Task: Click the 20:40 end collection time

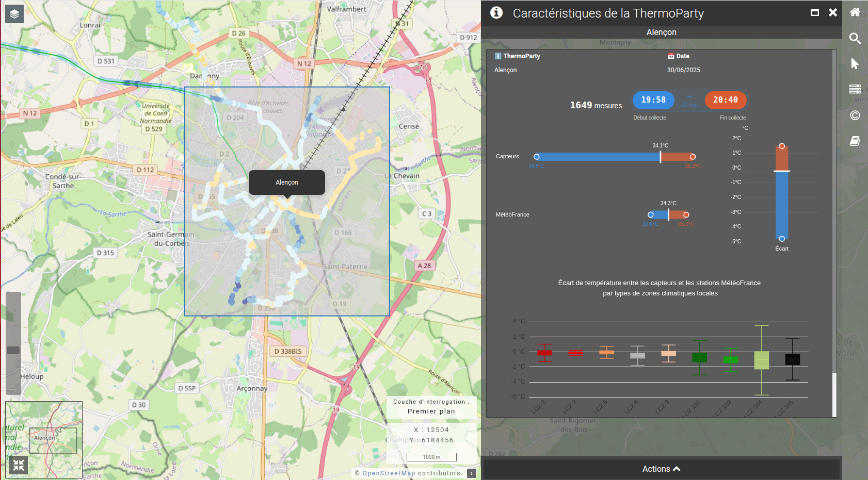Action: (726, 100)
